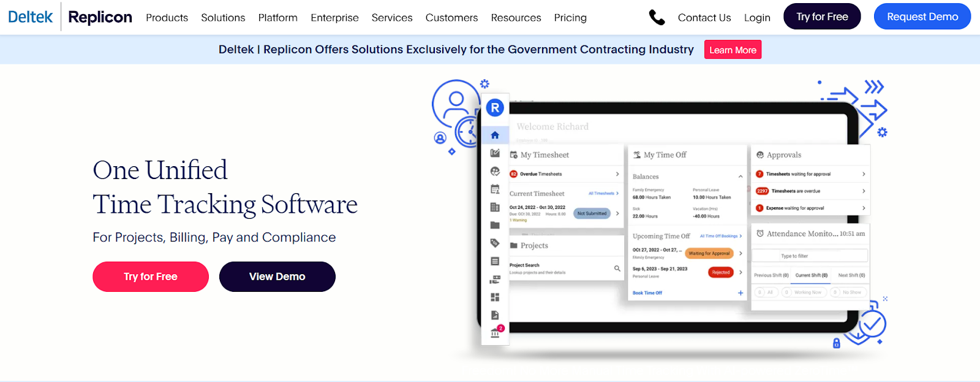This screenshot has width=980, height=382.
Task: Open the Customers menu
Action: pos(451,18)
